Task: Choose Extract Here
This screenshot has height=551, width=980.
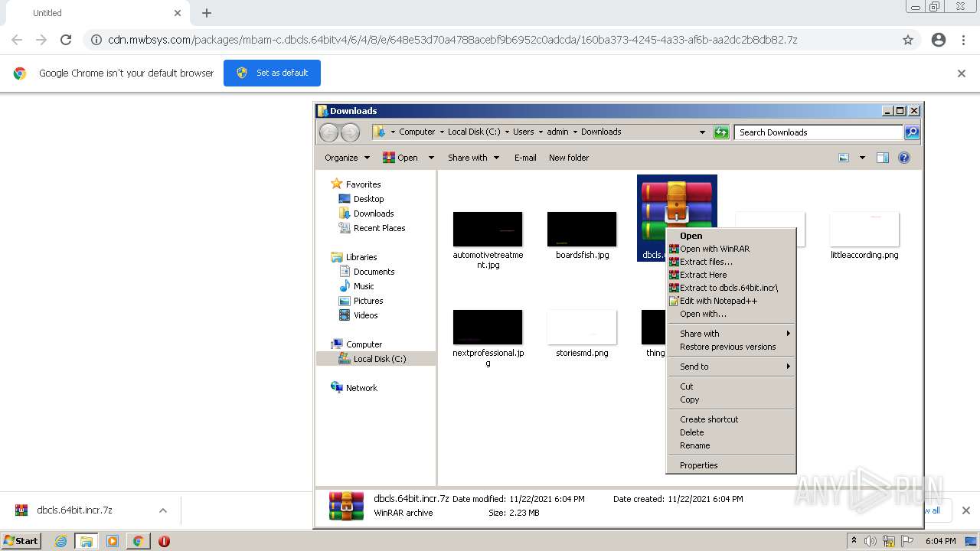Action: click(731, 275)
